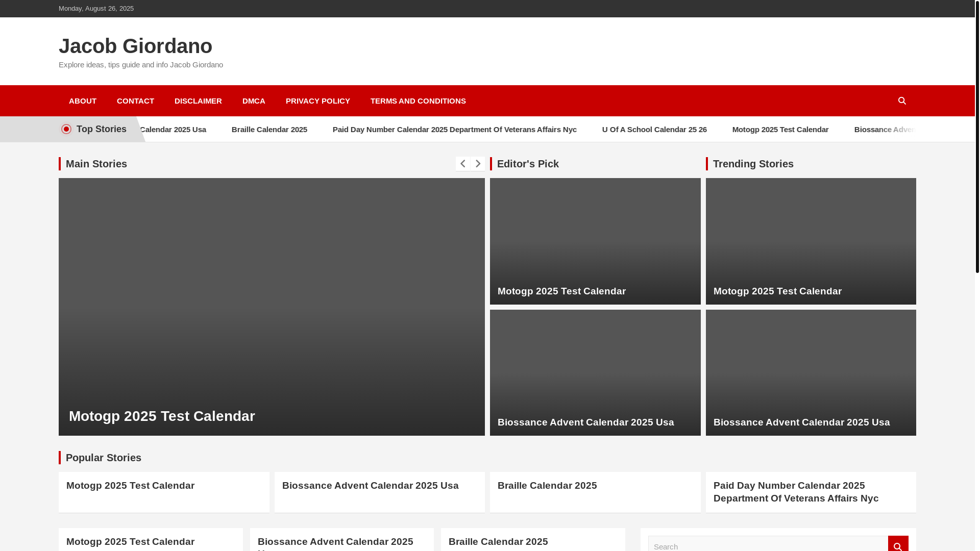980x551 pixels.
Task: Click the date Monday, August 26, 2025
Action: (x=96, y=9)
